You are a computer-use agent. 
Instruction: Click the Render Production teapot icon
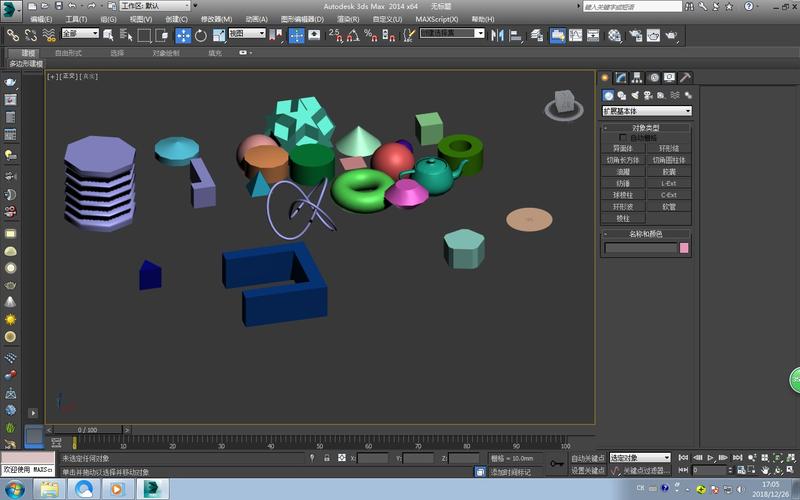tap(671, 35)
